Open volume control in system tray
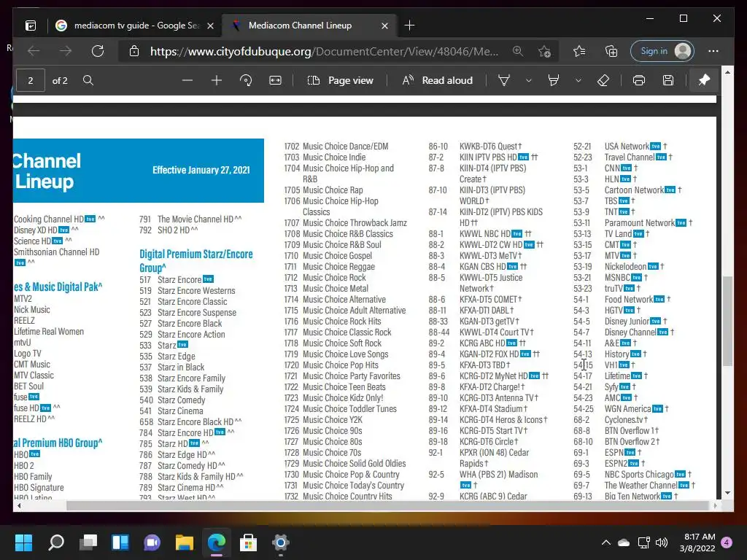747x560 pixels. click(662, 542)
